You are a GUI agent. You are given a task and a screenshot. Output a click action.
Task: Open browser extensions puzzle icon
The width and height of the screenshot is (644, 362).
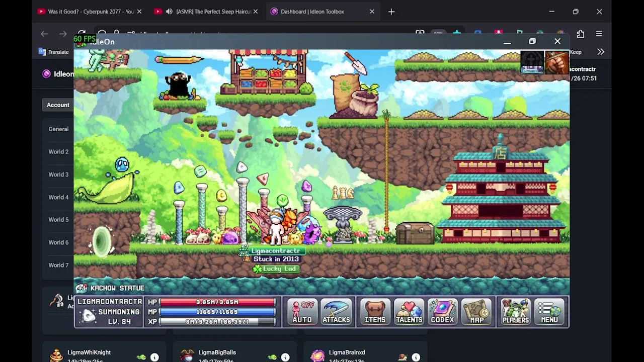tap(580, 34)
